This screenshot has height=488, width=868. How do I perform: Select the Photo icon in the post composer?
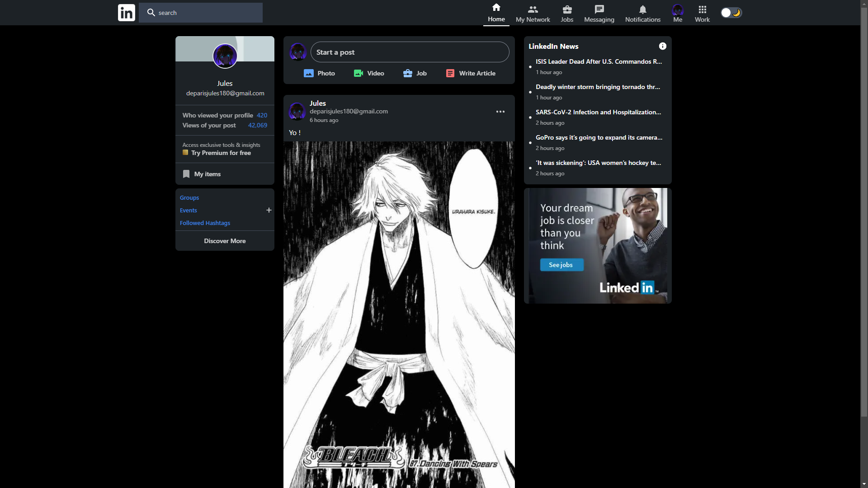pyautogui.click(x=309, y=73)
